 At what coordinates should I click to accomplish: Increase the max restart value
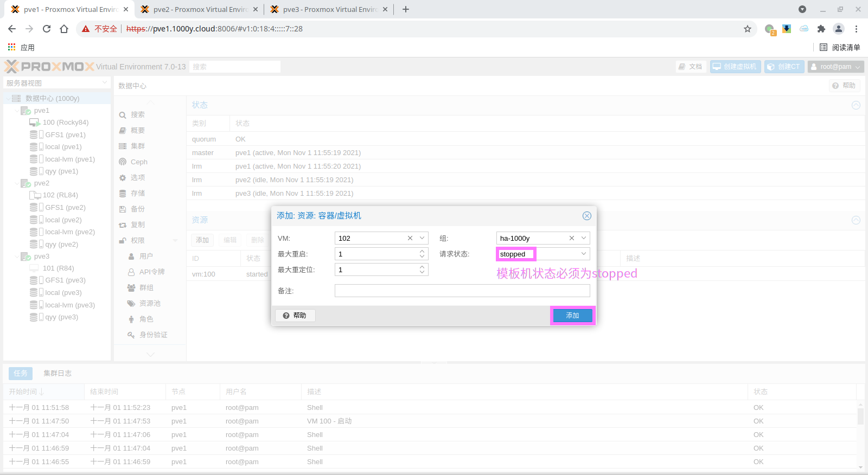[x=422, y=252]
